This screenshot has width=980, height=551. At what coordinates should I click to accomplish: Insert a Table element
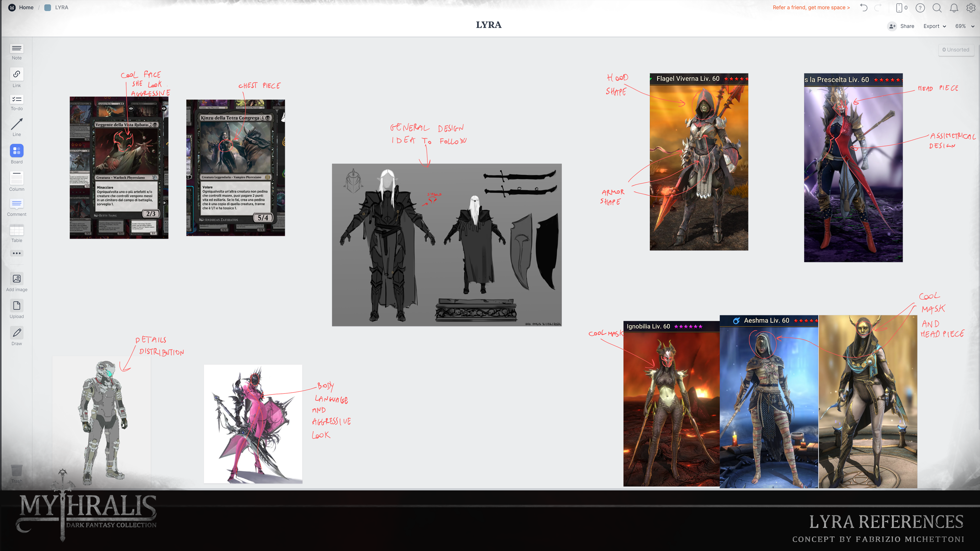coord(16,230)
